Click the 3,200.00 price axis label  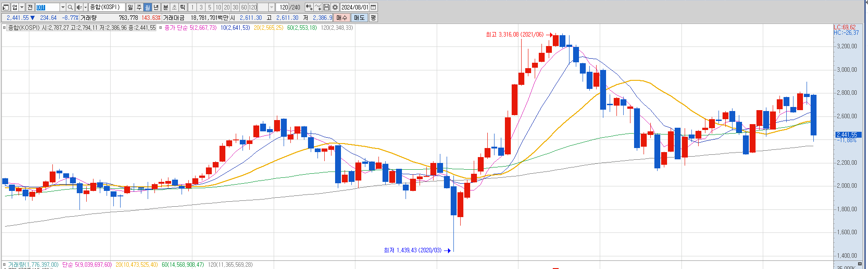click(847, 46)
